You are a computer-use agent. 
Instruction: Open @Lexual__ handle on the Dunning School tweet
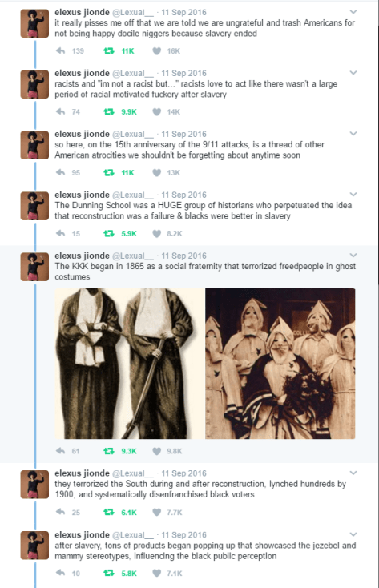133,195
